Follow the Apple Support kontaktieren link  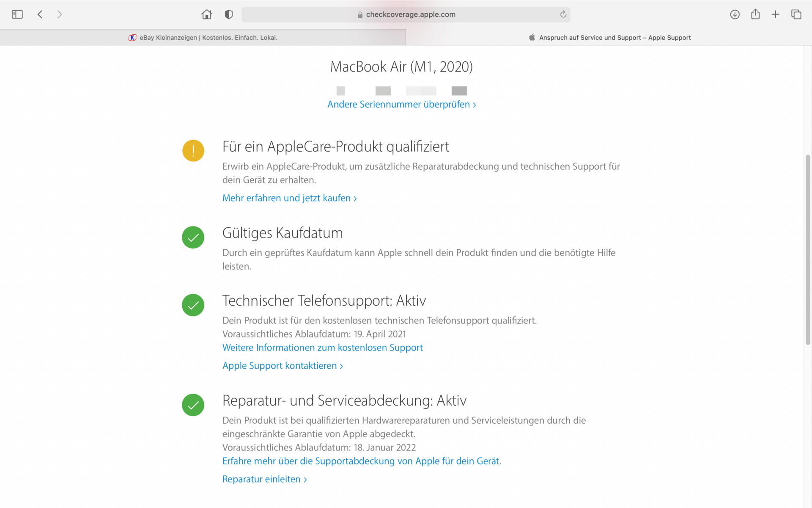click(x=283, y=366)
